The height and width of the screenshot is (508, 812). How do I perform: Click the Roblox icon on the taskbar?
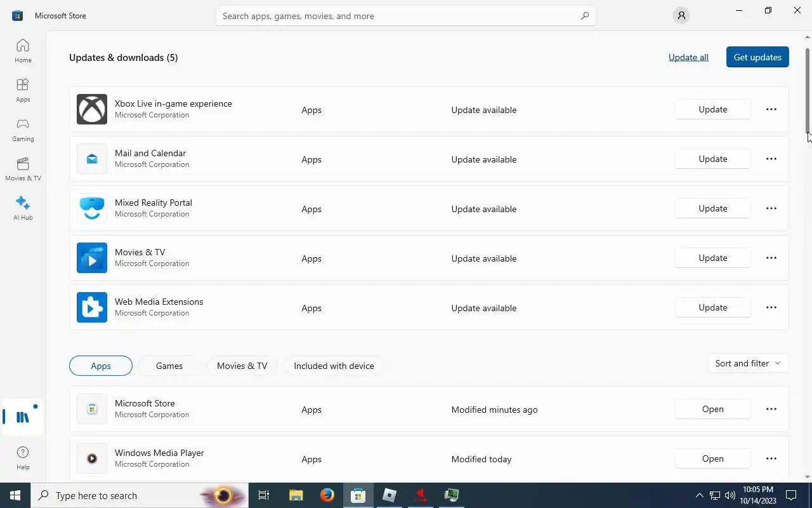coord(390,495)
